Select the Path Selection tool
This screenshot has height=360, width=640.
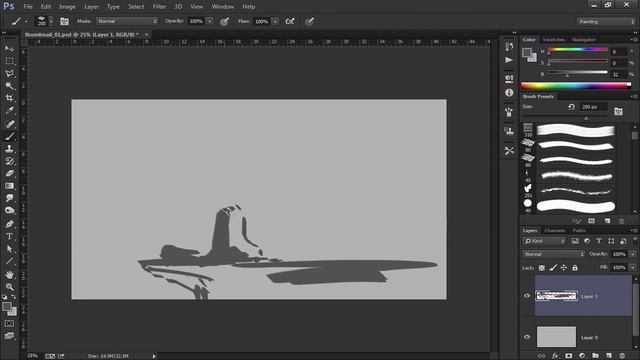click(x=9, y=249)
